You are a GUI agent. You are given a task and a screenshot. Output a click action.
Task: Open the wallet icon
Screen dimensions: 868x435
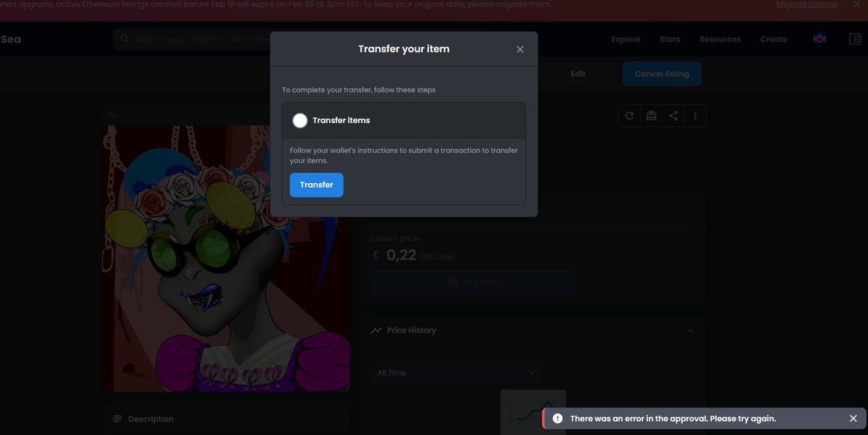[x=855, y=39]
